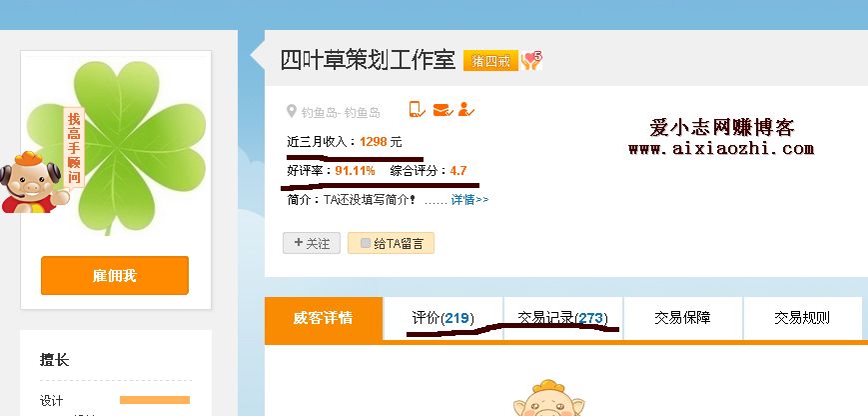
Task: Follow the studio with +关注 button
Action: pos(312,243)
